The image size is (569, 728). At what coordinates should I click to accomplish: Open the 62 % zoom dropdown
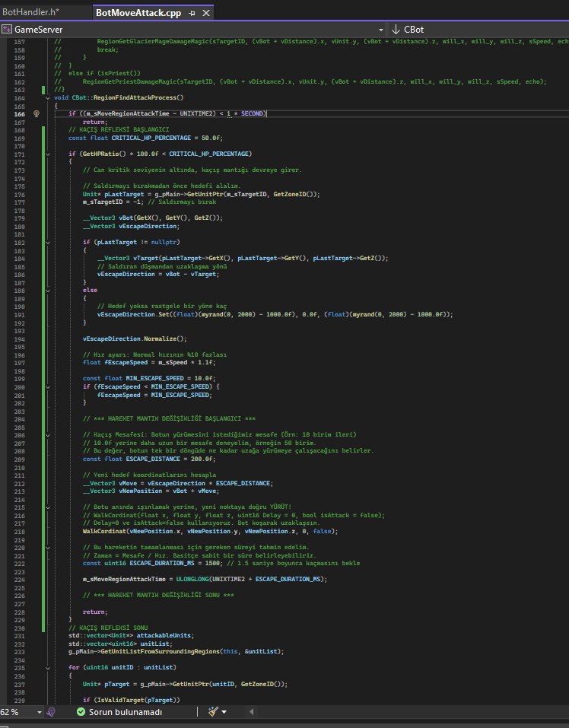click(x=40, y=712)
